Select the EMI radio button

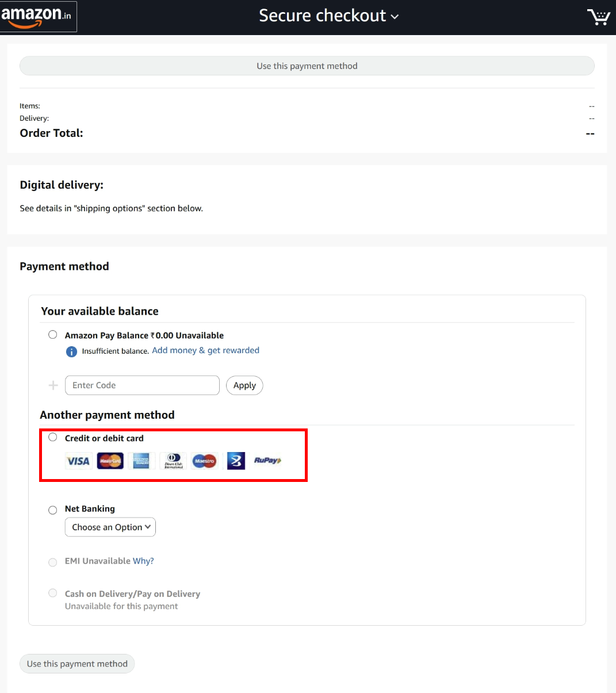(53, 562)
